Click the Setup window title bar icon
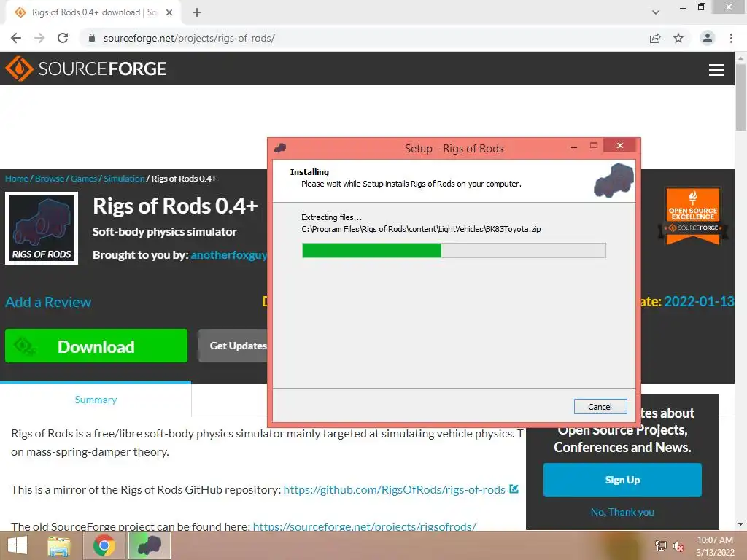 [x=280, y=148]
